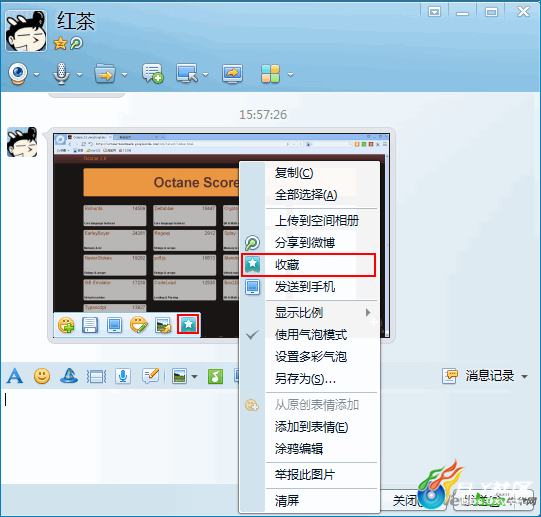Select 收藏 from the context menu
The width and height of the screenshot is (541, 517).
(308, 265)
